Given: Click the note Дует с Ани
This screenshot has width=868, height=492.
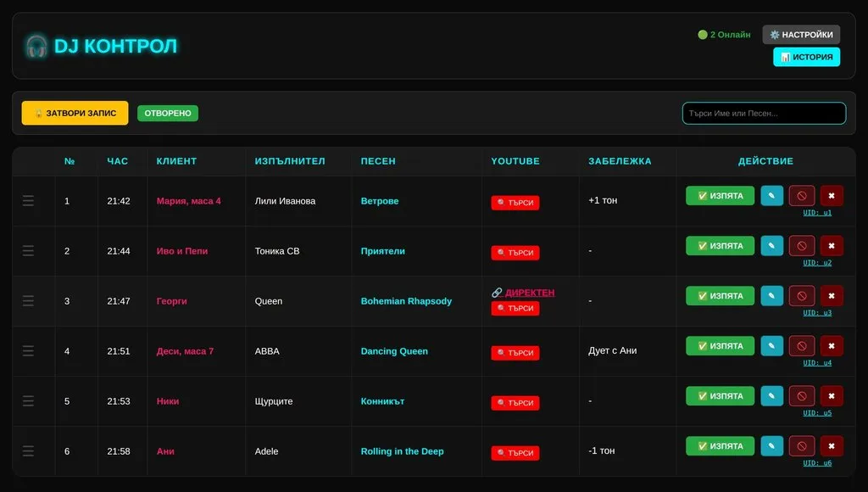Looking at the screenshot, I should [x=612, y=350].
